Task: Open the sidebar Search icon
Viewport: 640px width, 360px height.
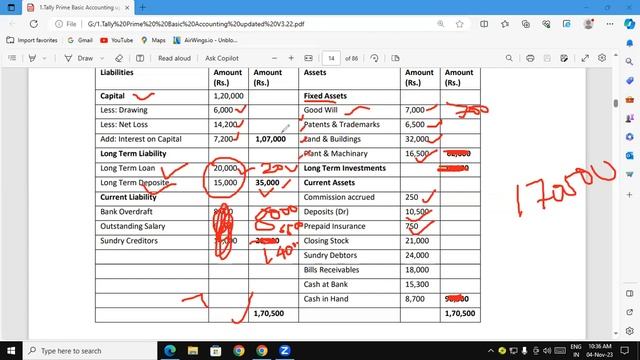Action: (x=629, y=62)
